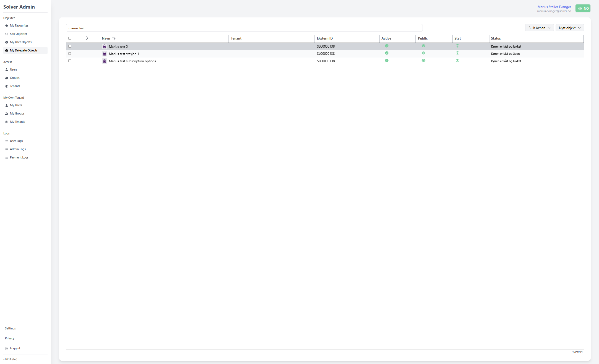Open the Privacy link
The width and height of the screenshot is (599, 364).
coord(10,339)
